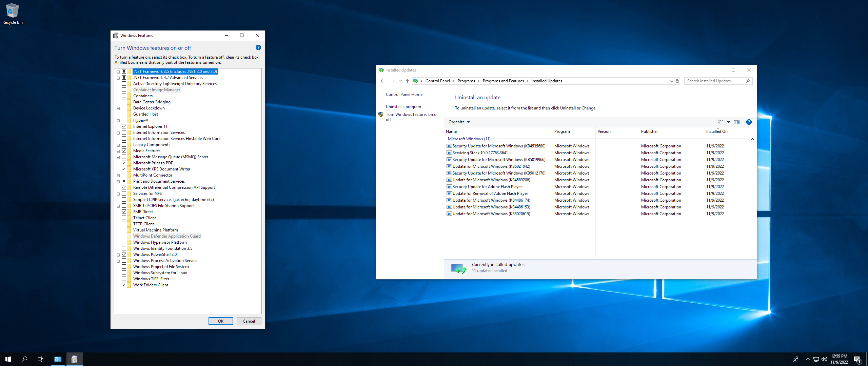Viewport: 868px width, 366px height.
Task: Open the network icon in the tray
Action: (816, 359)
